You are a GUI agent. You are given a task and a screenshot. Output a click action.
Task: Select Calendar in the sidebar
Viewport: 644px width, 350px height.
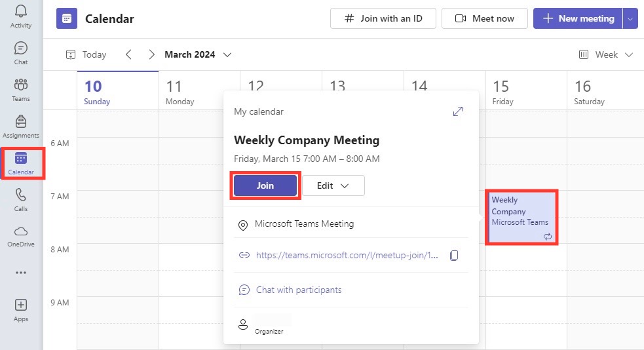(21, 163)
